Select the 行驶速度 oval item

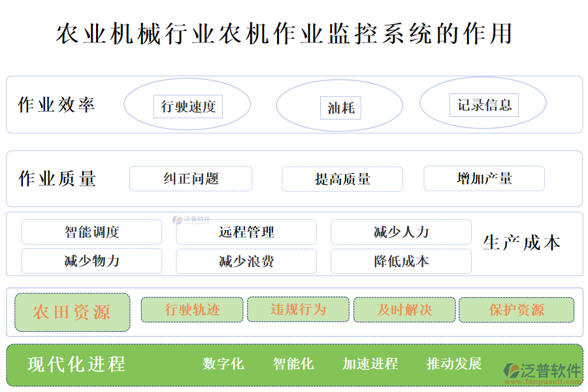[x=188, y=106]
